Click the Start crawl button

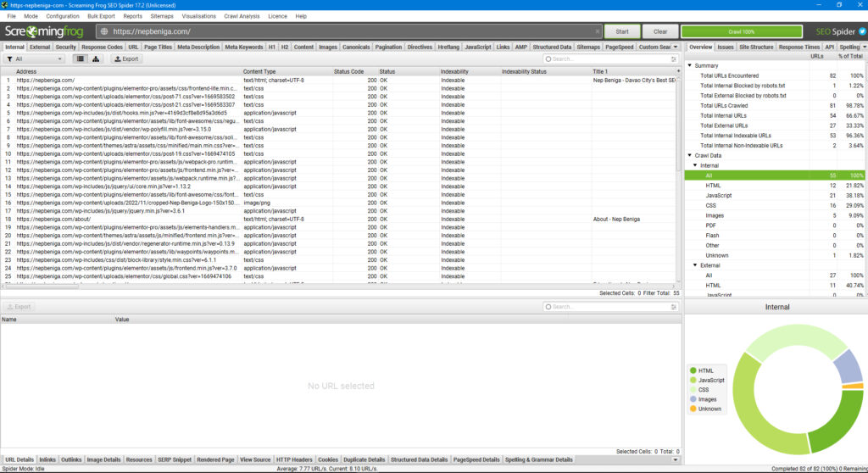pyautogui.click(x=622, y=31)
